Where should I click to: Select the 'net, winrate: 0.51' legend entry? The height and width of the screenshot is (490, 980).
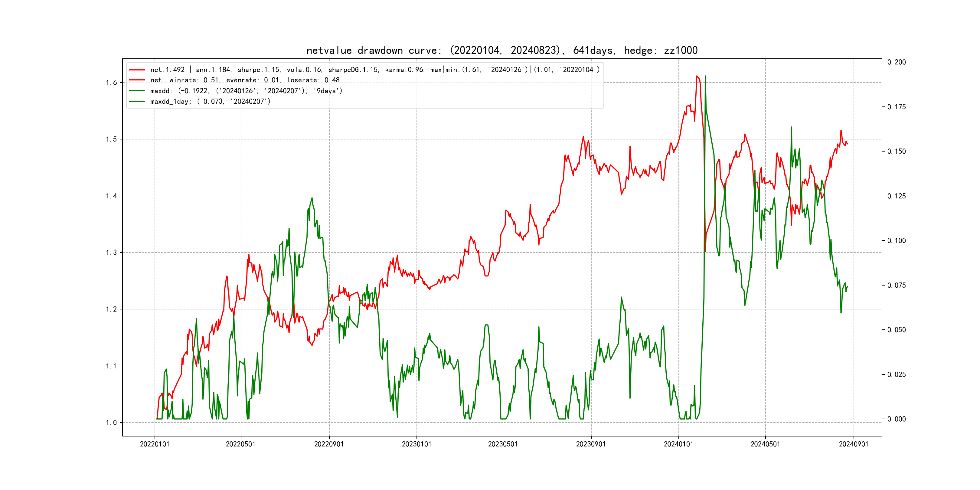click(x=245, y=80)
